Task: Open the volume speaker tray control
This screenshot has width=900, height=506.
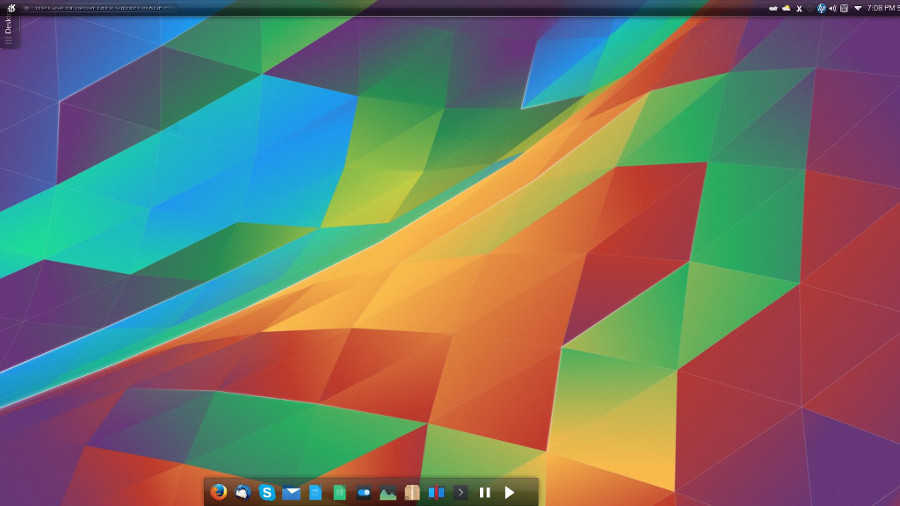Action: [833, 8]
